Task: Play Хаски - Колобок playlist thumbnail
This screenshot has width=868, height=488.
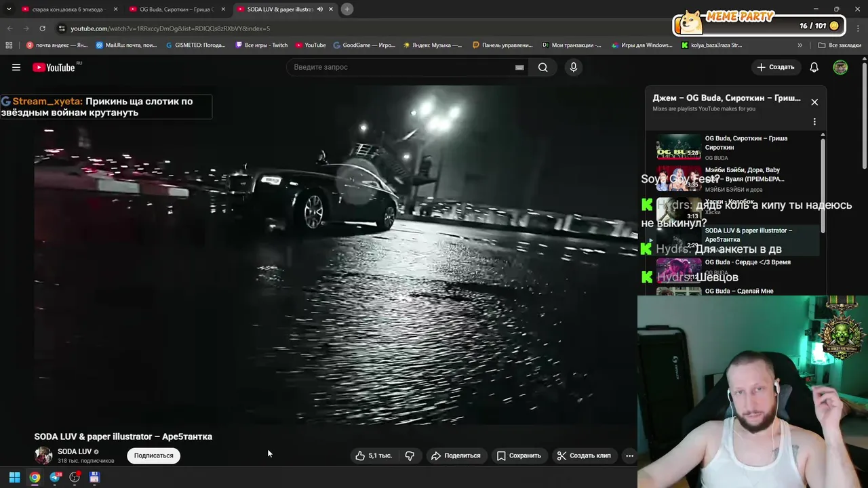Action: tap(679, 209)
